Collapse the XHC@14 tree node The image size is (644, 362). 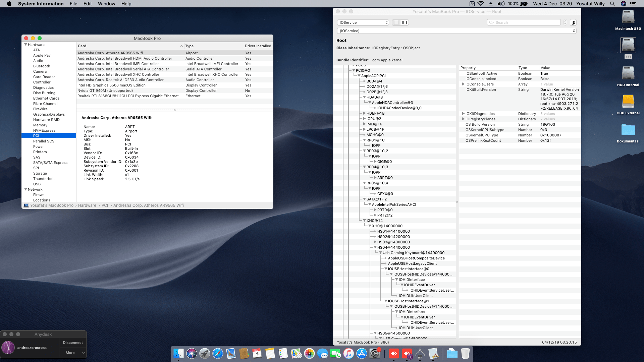pos(364,221)
